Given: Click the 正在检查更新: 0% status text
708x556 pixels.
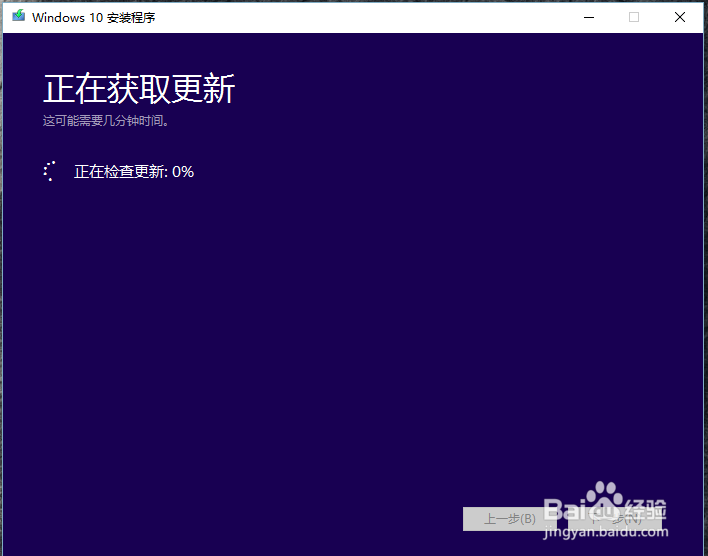Looking at the screenshot, I should coord(134,172).
